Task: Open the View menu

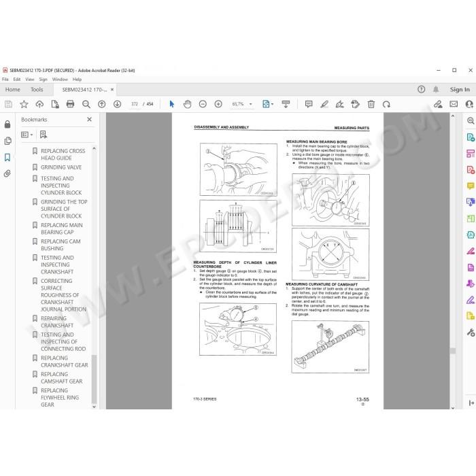Action: [30, 80]
